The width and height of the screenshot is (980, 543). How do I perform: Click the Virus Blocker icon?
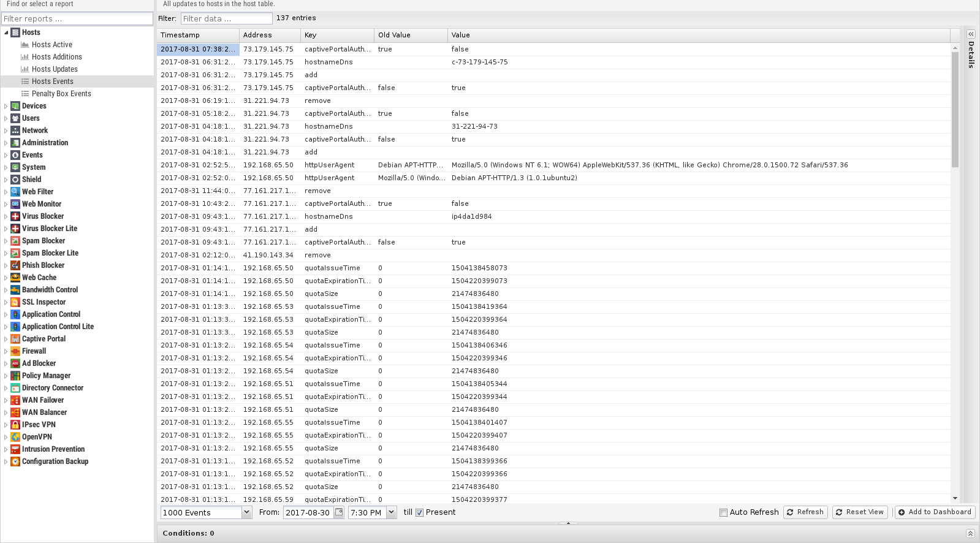(15, 216)
